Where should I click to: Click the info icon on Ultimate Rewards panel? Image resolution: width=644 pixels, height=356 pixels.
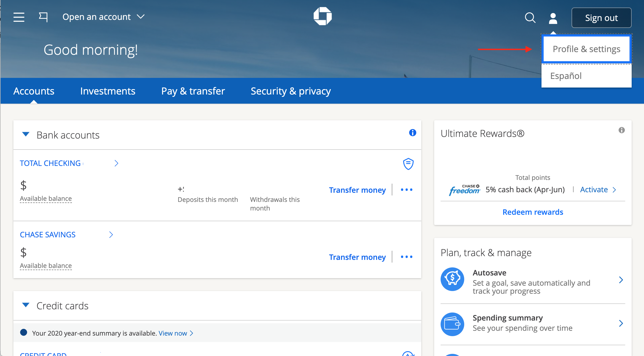pyautogui.click(x=622, y=130)
